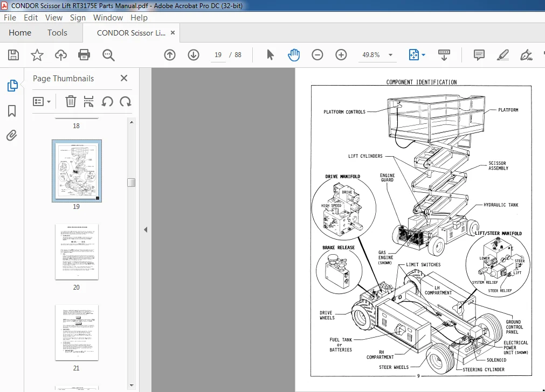Image resolution: width=545 pixels, height=392 pixels.
Task: Rotate the page counterclockwise
Action: click(x=107, y=102)
